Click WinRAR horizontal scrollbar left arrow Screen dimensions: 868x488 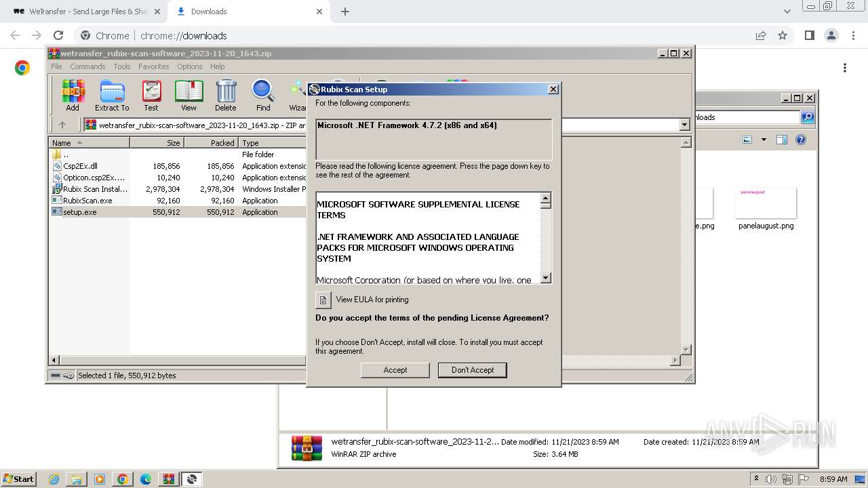[x=55, y=361]
